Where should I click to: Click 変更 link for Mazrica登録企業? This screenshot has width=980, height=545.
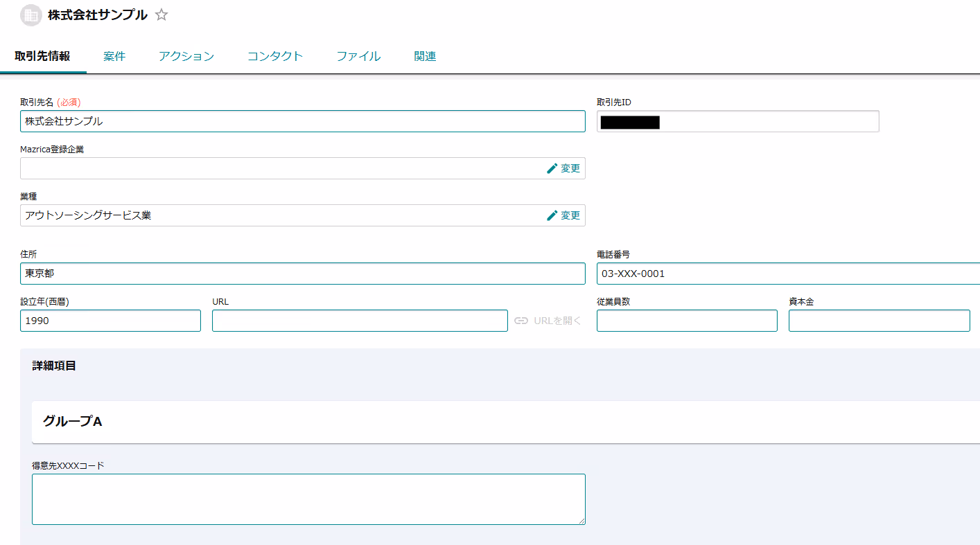pos(570,168)
